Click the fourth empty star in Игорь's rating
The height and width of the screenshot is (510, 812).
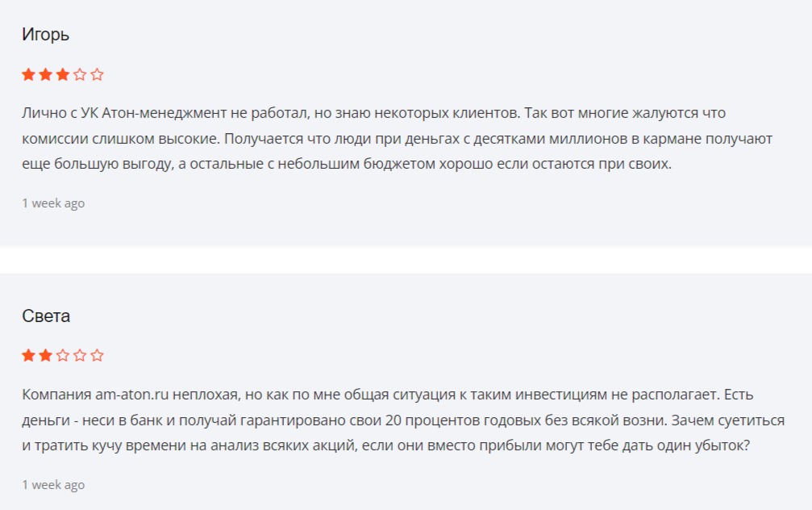point(80,74)
